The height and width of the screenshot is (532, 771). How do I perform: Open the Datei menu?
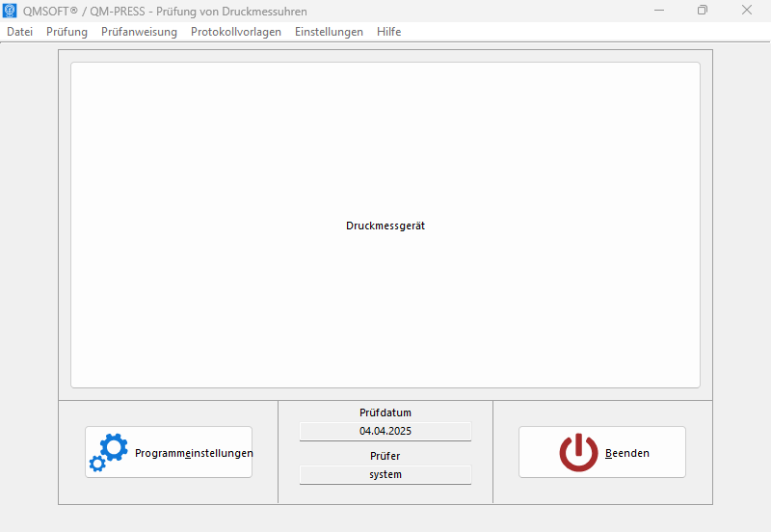pos(19,32)
